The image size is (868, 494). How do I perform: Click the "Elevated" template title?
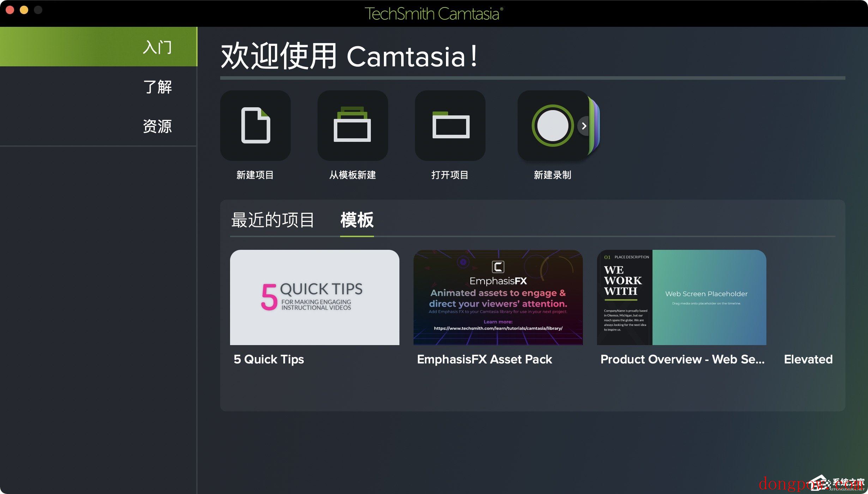(808, 359)
